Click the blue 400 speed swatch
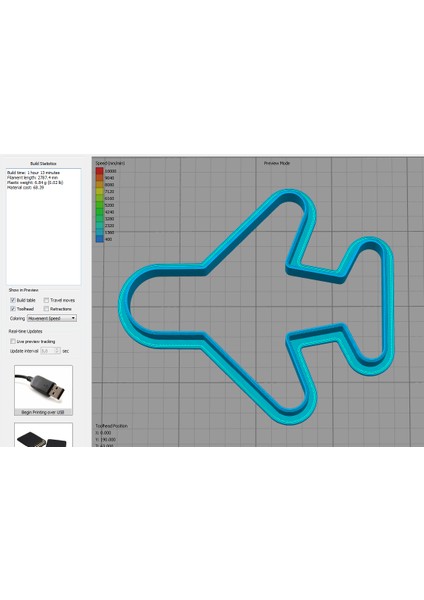 coord(99,239)
